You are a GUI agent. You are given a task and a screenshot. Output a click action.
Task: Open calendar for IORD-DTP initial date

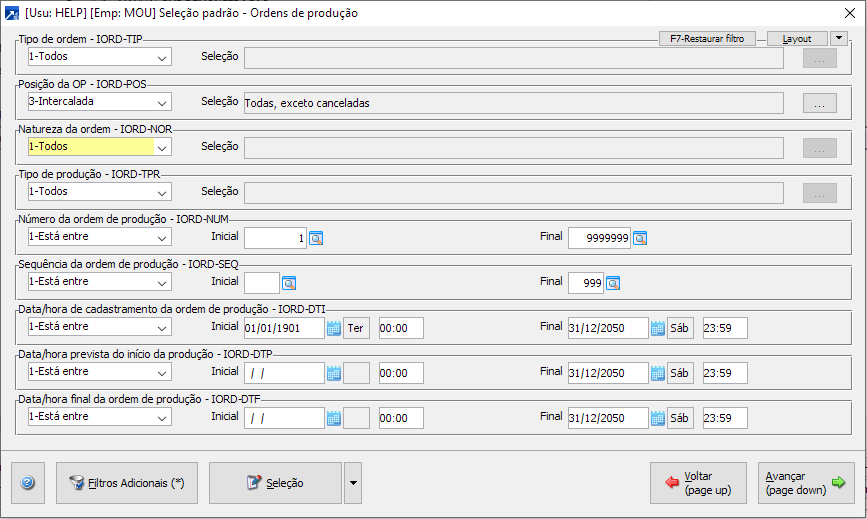333,373
